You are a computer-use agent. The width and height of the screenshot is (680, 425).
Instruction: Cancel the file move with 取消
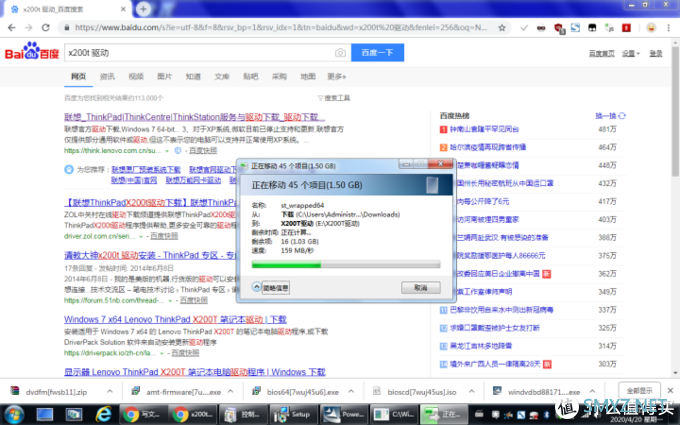[421, 288]
